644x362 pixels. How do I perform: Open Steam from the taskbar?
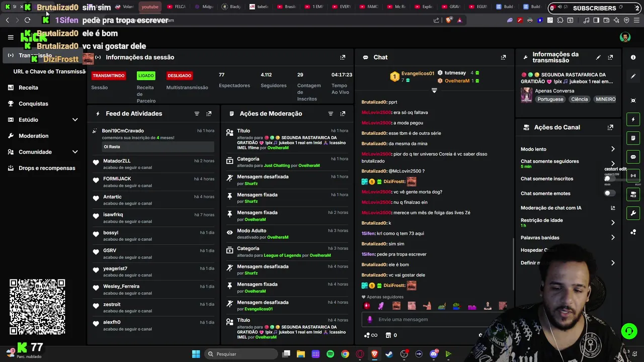(389, 354)
